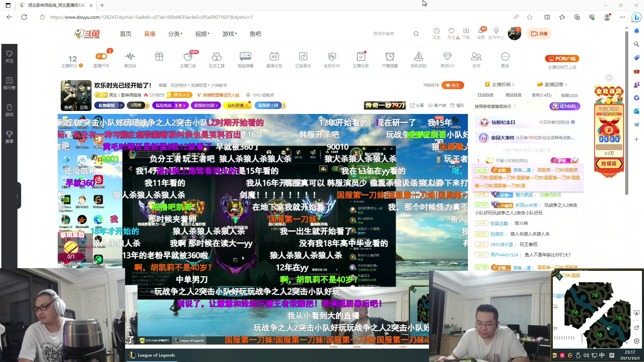Click the gift box icon in the streamer toolbar

tap(159, 56)
